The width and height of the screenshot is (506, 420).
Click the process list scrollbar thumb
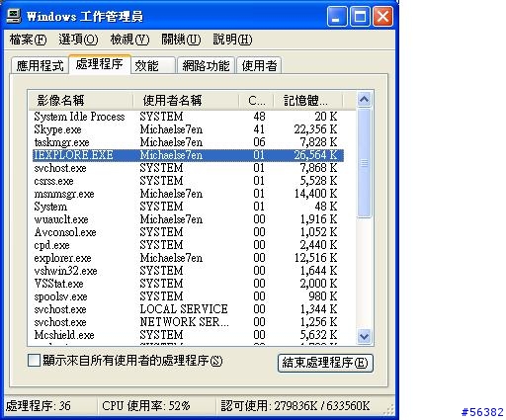[365, 163]
